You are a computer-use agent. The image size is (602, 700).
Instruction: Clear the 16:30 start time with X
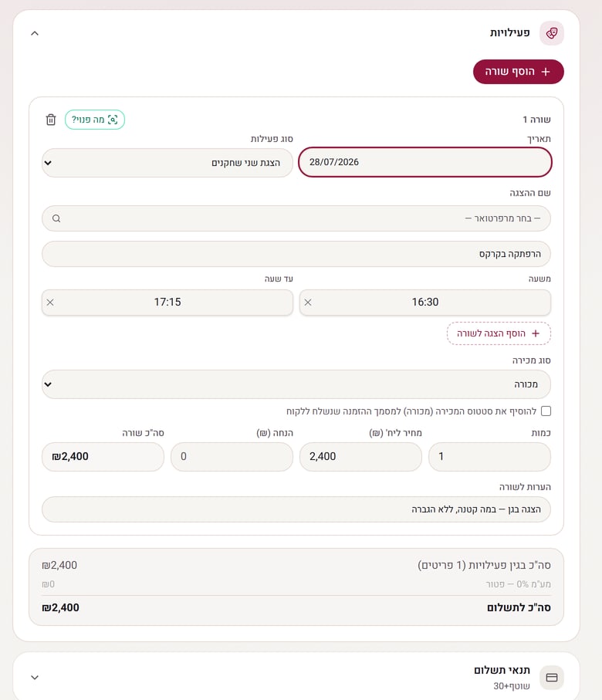(308, 303)
